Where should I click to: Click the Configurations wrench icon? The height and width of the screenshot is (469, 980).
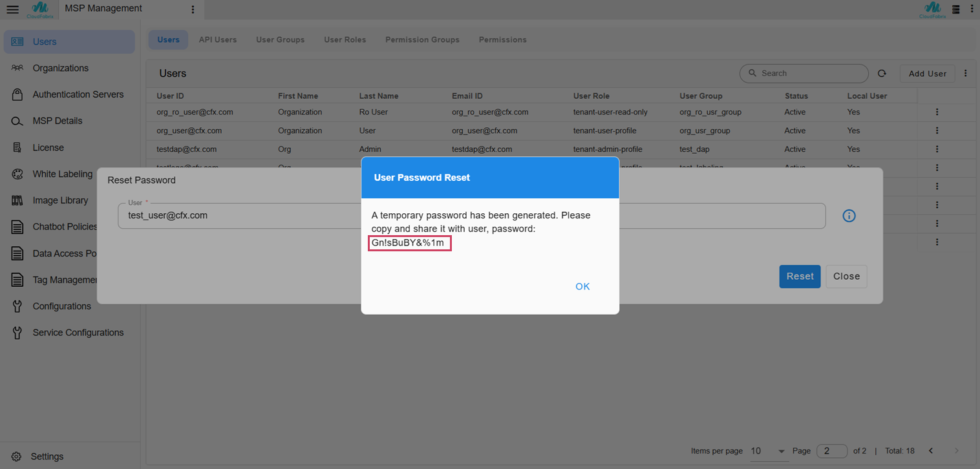coord(17,306)
